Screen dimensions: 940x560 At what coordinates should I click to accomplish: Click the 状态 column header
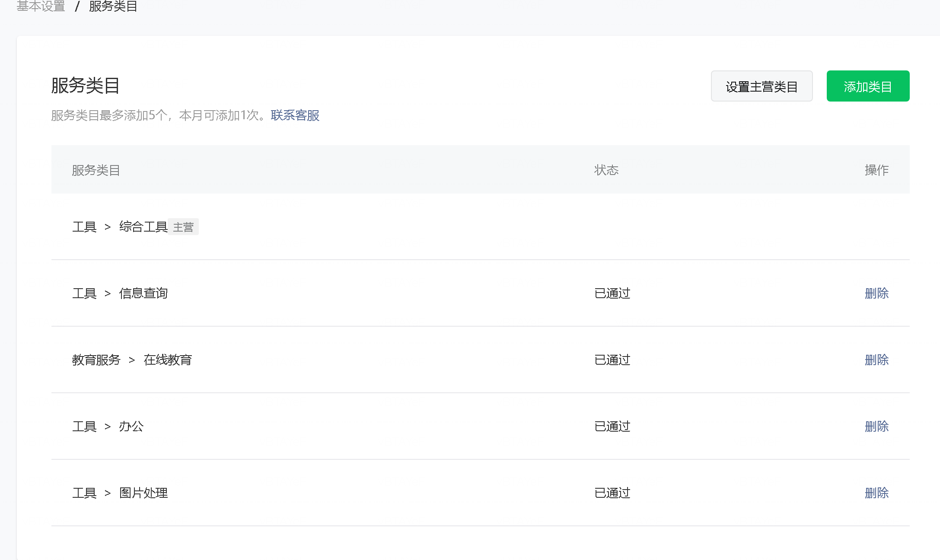coord(606,170)
